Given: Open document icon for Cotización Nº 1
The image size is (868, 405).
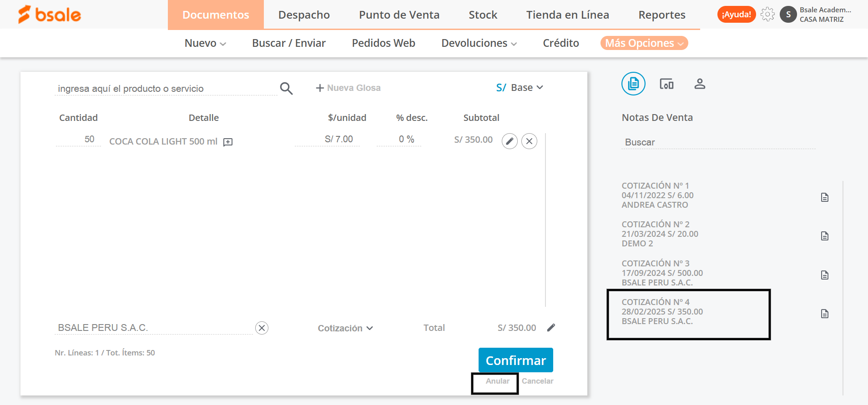Looking at the screenshot, I should 825,197.
